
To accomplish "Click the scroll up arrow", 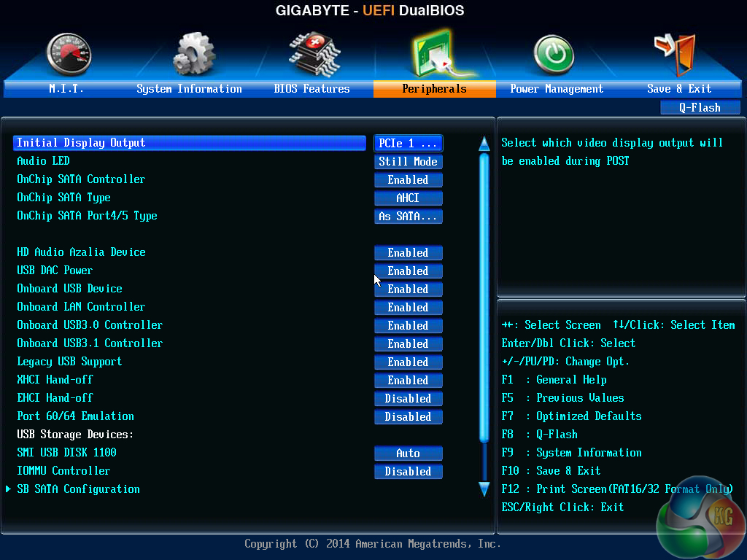I will pos(484,144).
